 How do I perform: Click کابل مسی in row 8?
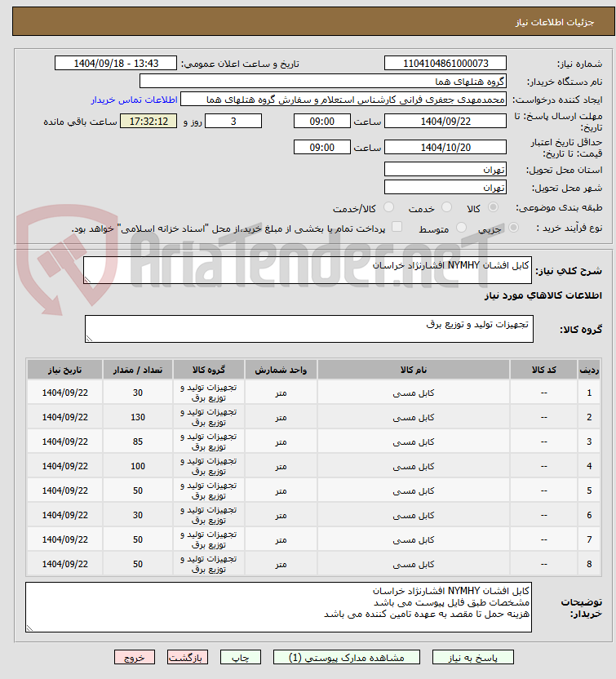pyautogui.click(x=414, y=564)
